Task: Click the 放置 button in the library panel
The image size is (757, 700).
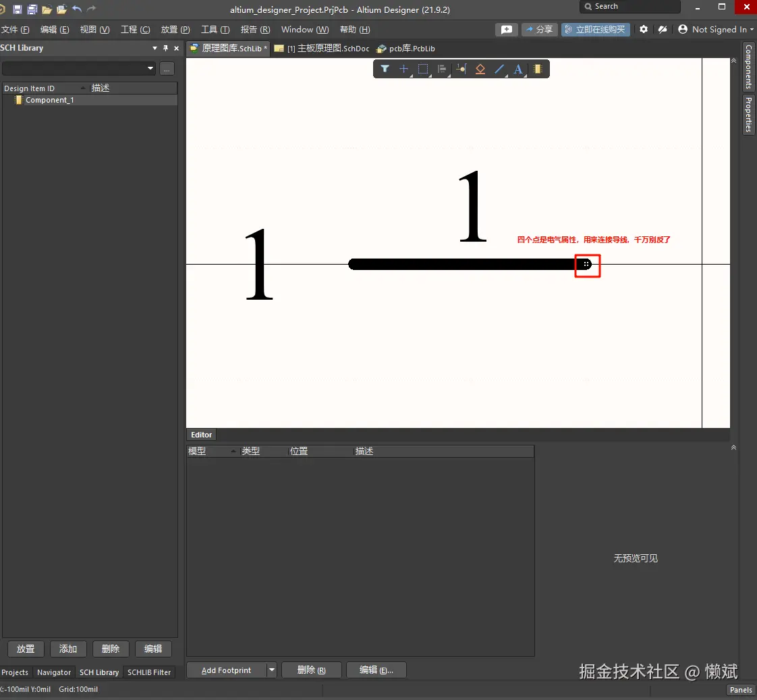Action: (26, 649)
